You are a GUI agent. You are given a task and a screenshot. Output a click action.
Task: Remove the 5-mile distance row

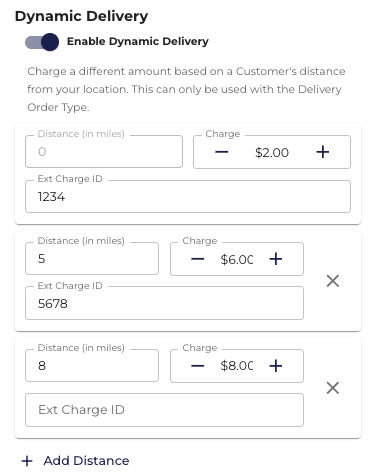coord(333,281)
